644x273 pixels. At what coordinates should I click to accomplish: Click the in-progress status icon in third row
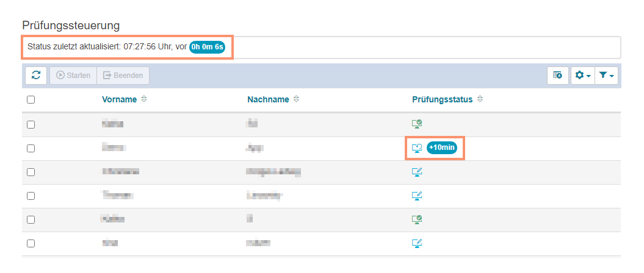pos(417,172)
